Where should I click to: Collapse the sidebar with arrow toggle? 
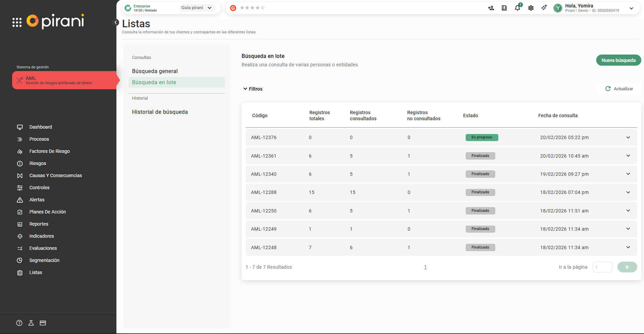coord(116,23)
